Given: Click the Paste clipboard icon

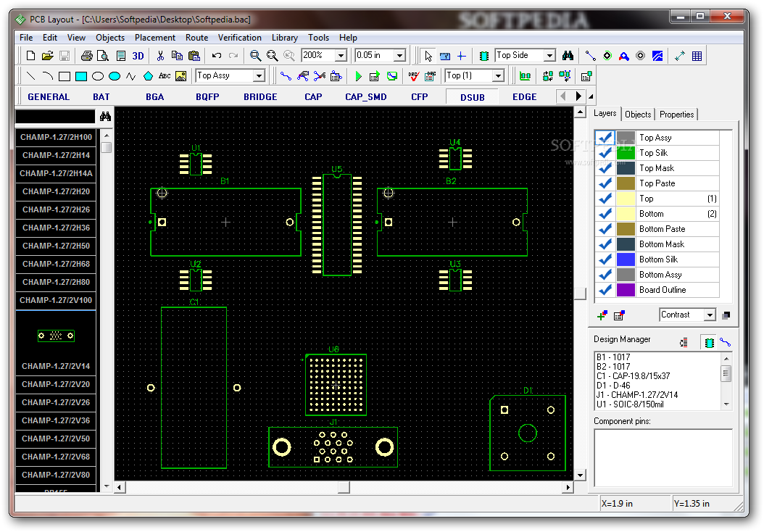Looking at the screenshot, I should tap(194, 56).
